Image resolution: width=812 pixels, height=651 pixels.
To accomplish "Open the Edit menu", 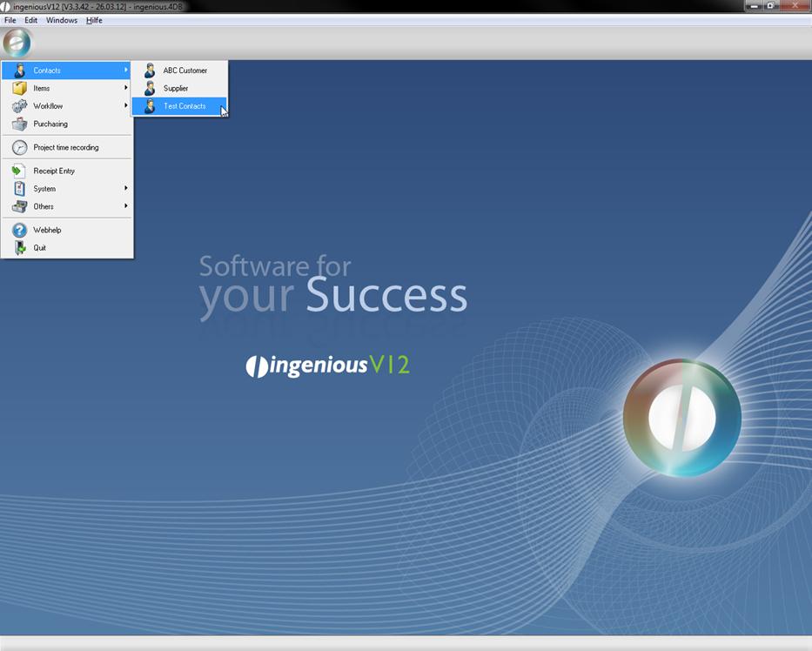I will tap(31, 20).
